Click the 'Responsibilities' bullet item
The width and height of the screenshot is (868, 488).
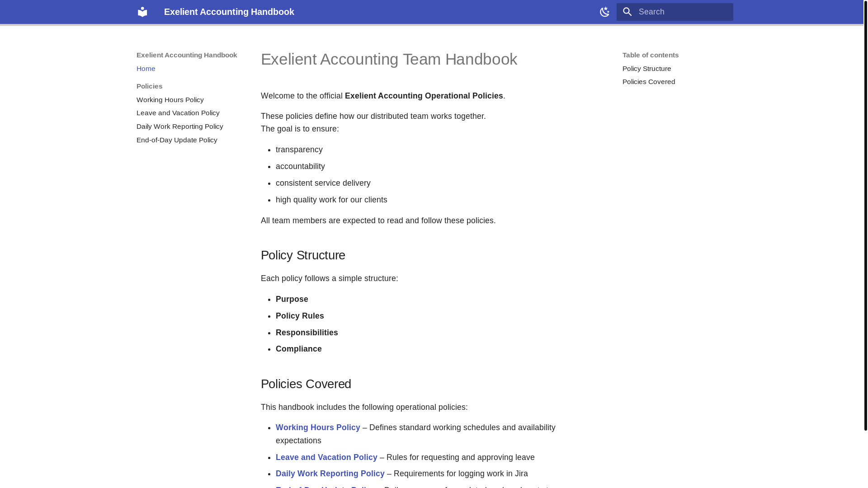[x=307, y=333]
